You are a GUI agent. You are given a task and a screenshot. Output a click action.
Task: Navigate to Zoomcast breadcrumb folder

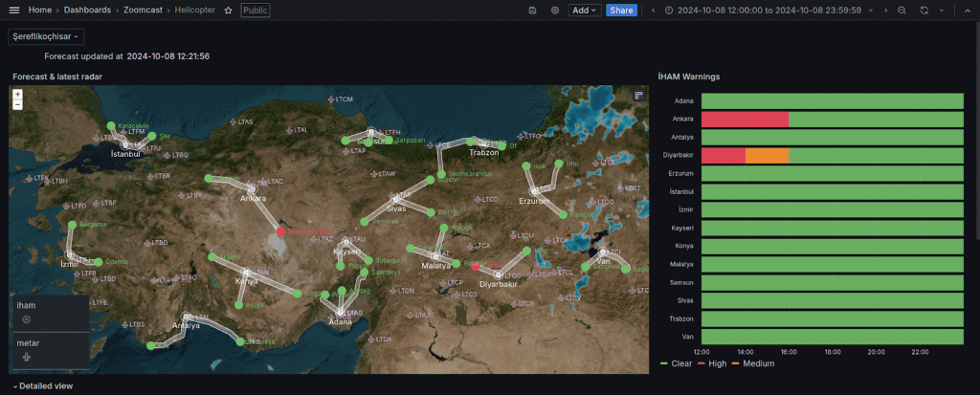(143, 10)
